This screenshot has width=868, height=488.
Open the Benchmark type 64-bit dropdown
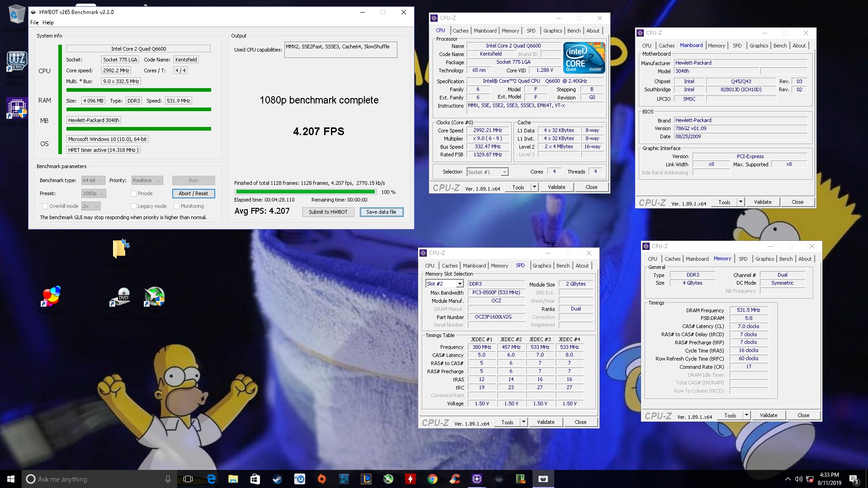[93, 180]
